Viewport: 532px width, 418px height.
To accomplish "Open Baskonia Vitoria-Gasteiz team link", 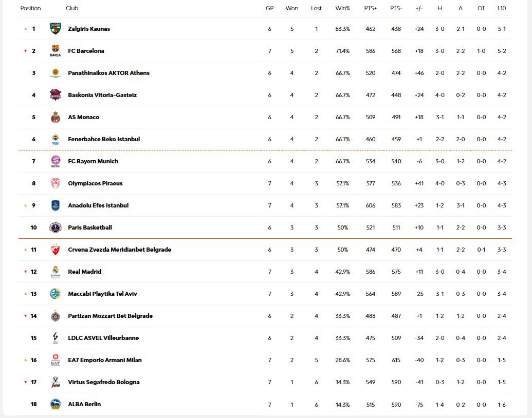I will tap(102, 95).
